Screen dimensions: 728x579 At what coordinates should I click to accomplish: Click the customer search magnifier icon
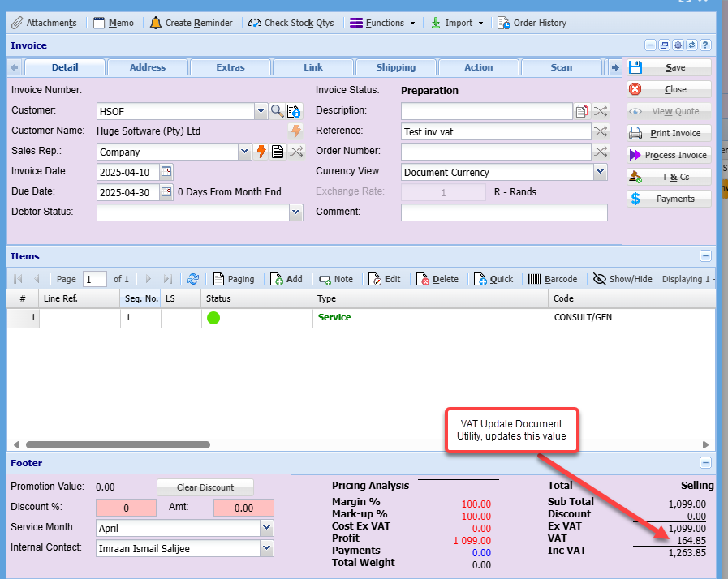point(278,111)
